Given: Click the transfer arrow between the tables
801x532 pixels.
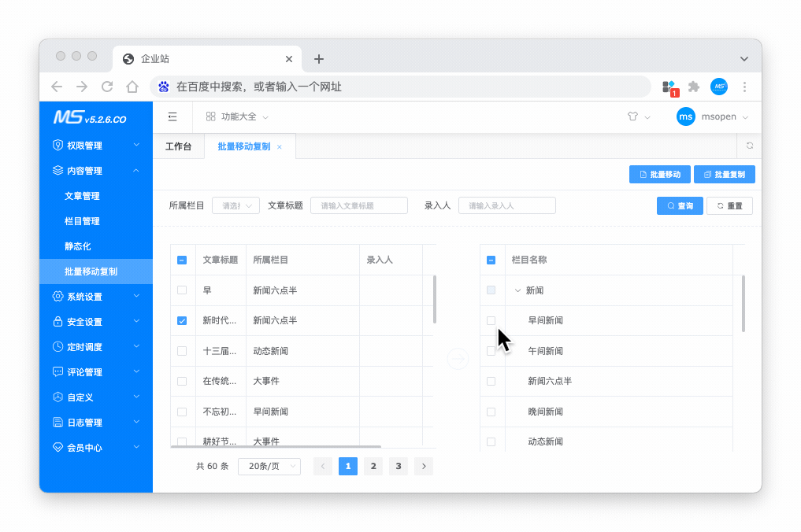Looking at the screenshot, I should [458, 359].
